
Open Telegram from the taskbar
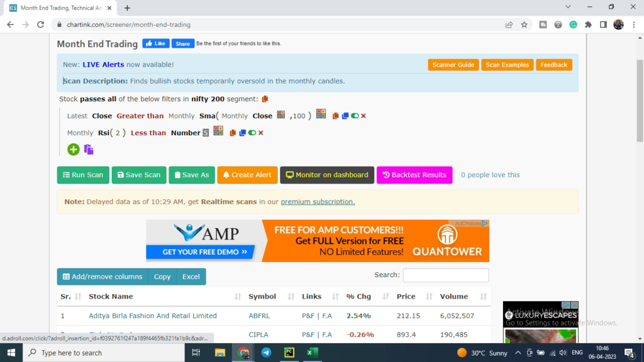click(x=266, y=353)
